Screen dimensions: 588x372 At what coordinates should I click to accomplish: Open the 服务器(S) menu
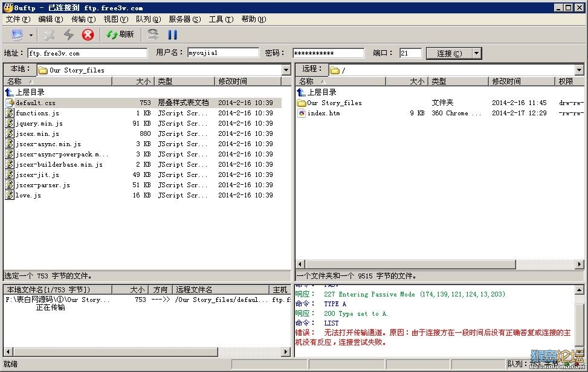coord(184,19)
